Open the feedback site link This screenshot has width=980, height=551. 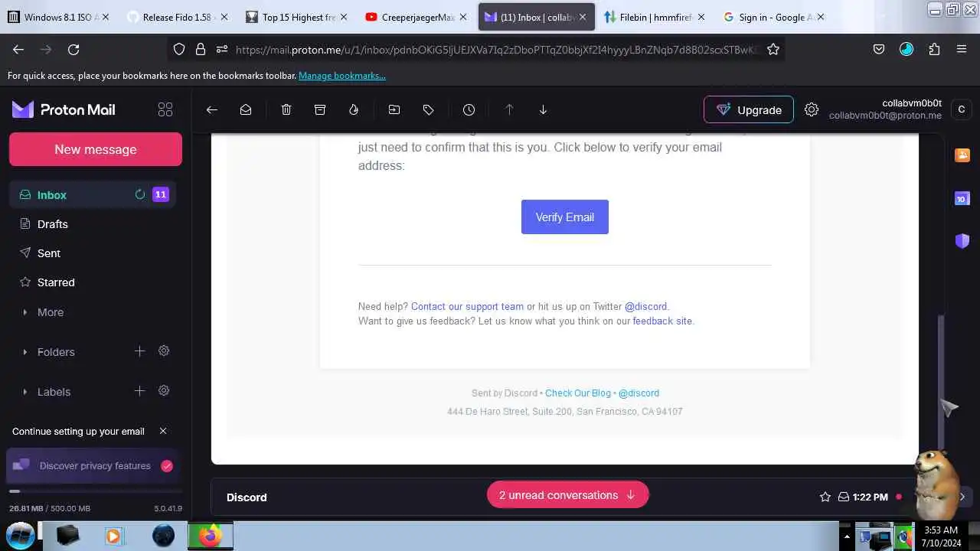[662, 321]
